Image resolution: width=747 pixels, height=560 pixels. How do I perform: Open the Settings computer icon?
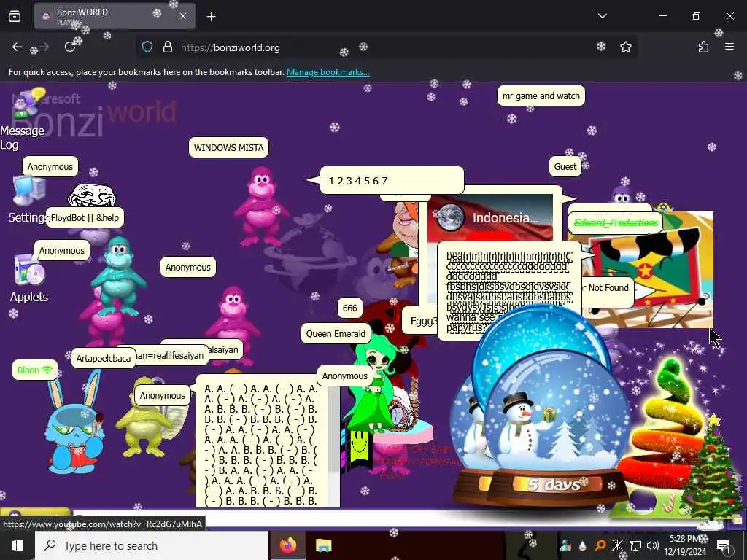28,192
